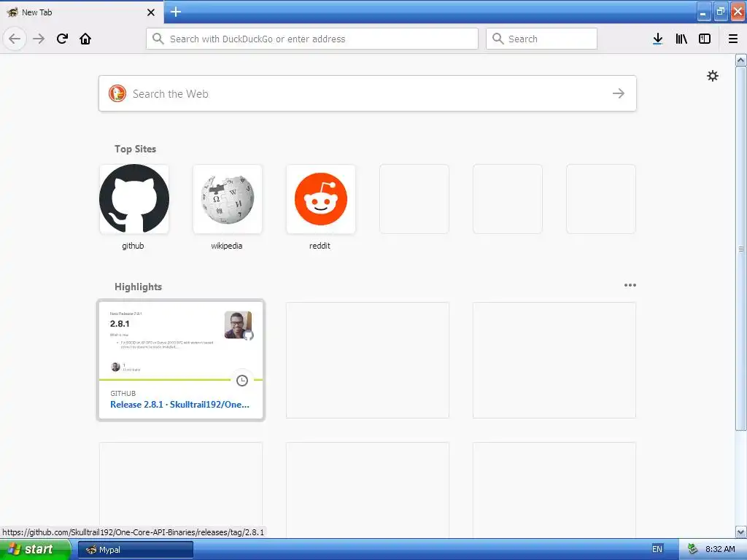Image resolution: width=747 pixels, height=560 pixels.
Task: Click the vertical scrollbar thumb
Action: click(740, 249)
